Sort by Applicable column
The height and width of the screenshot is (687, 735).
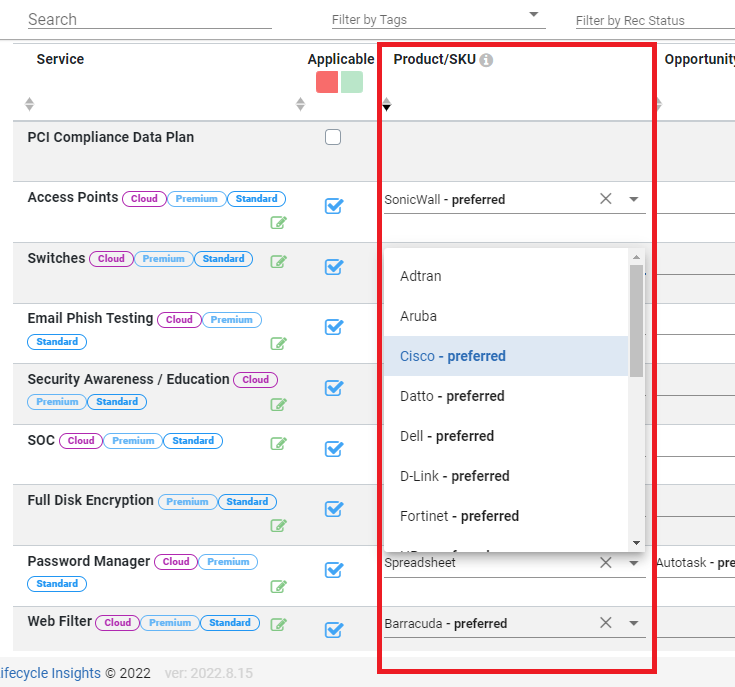[x=300, y=104]
